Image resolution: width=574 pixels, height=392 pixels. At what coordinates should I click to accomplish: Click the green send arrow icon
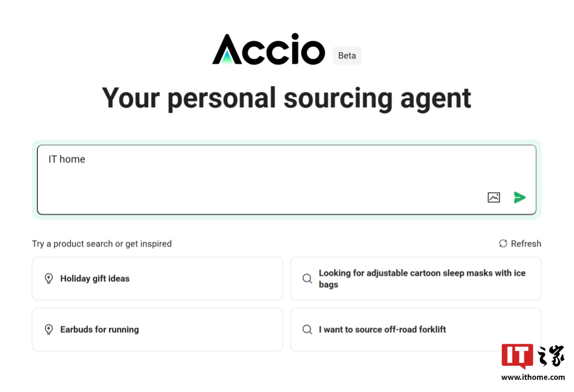(x=519, y=197)
